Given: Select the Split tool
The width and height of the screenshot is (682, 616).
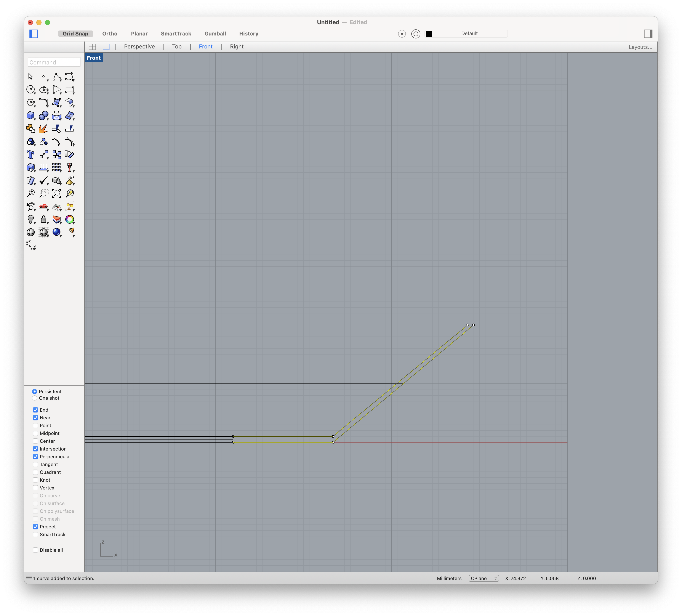Looking at the screenshot, I should 70,129.
